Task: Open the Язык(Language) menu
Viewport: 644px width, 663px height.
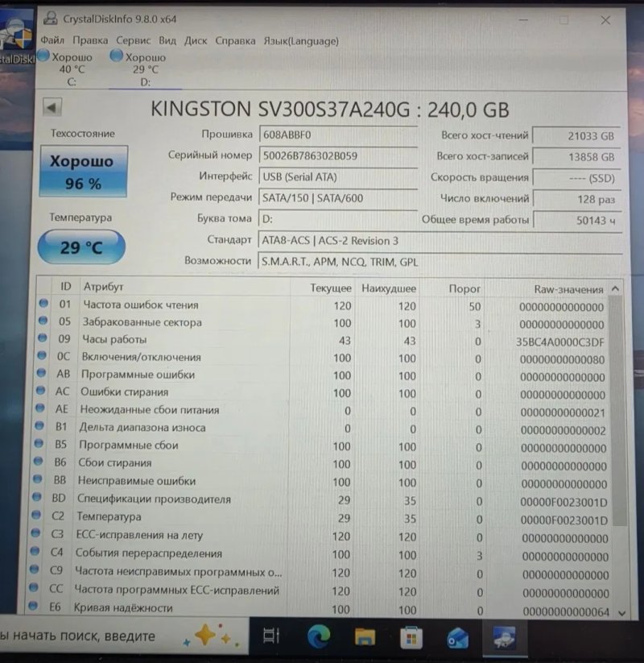Action: coord(301,41)
